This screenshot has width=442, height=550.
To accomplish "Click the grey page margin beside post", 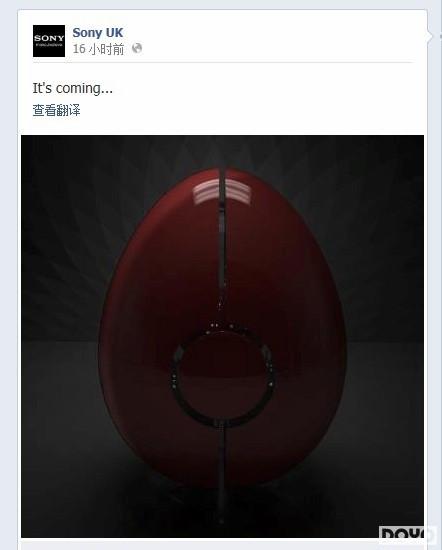I will point(9,281).
